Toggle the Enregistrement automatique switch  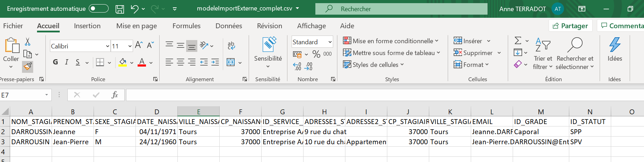point(98,9)
